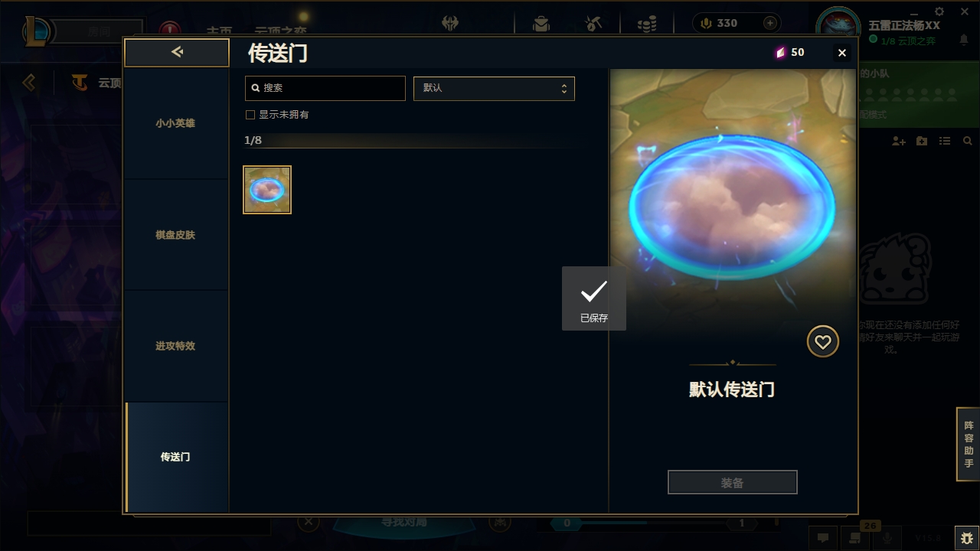Click the plus button next to 330 currency
Viewport: 980px width, 551px height.
pos(770,23)
